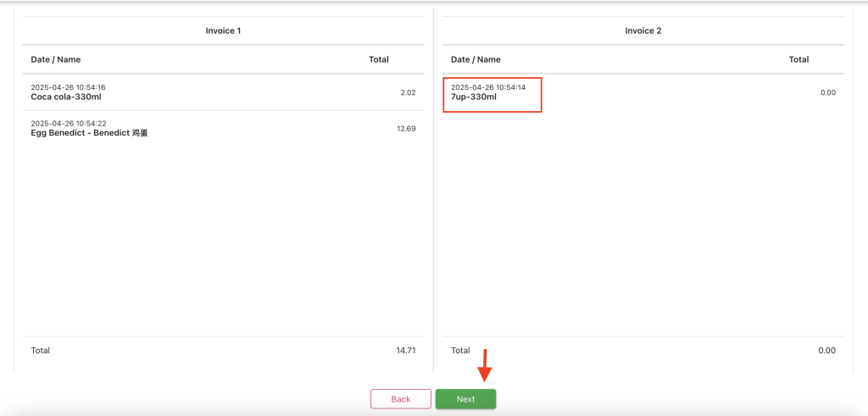The height and width of the screenshot is (416, 868).
Task: Click the green Next button
Action: click(x=465, y=399)
